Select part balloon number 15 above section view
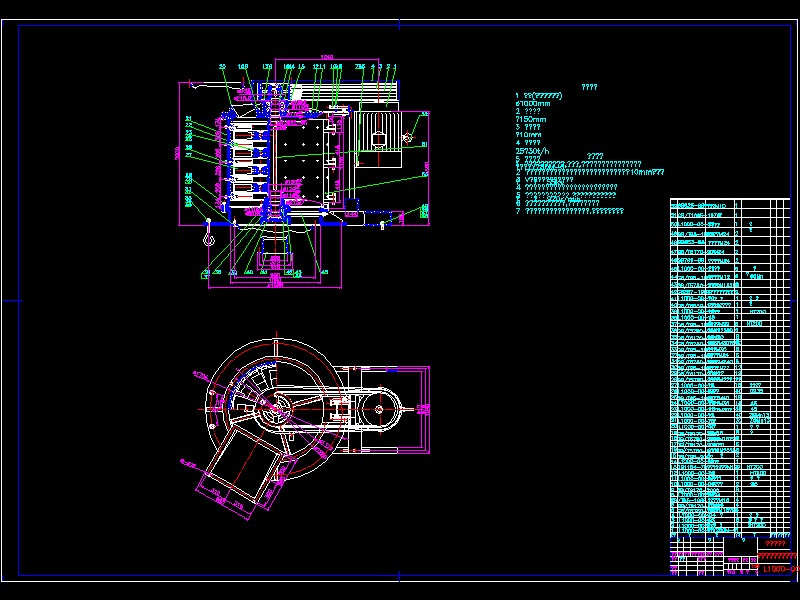 coord(301,67)
